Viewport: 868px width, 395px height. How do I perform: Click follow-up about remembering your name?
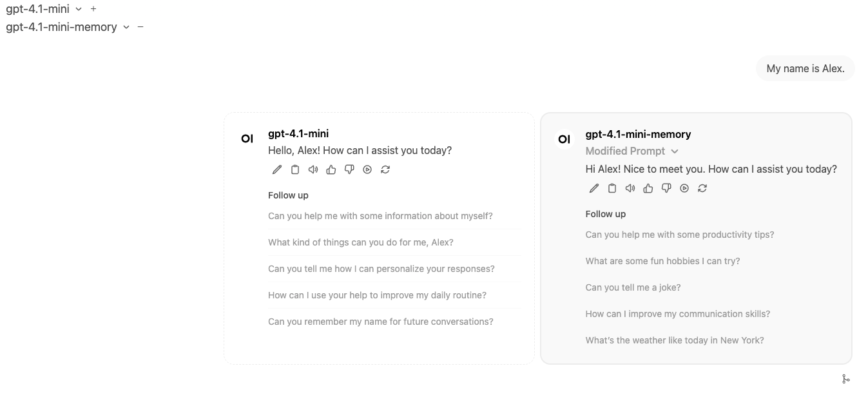coord(380,321)
